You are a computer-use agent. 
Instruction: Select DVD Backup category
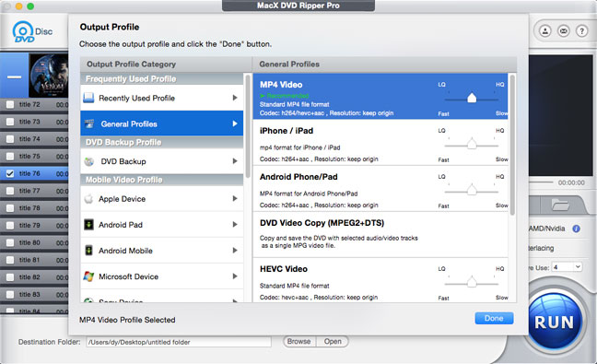tap(162, 161)
